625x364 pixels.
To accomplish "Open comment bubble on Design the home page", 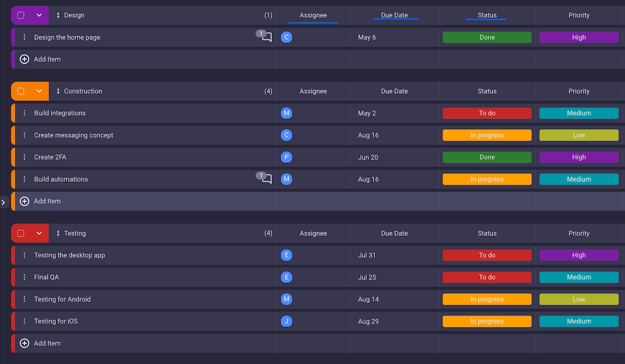I will coord(267,37).
